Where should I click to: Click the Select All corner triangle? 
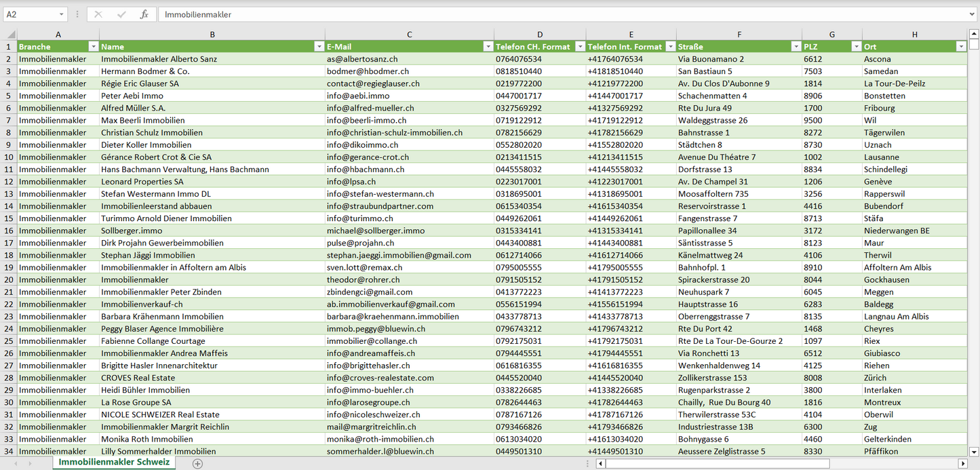(9, 35)
